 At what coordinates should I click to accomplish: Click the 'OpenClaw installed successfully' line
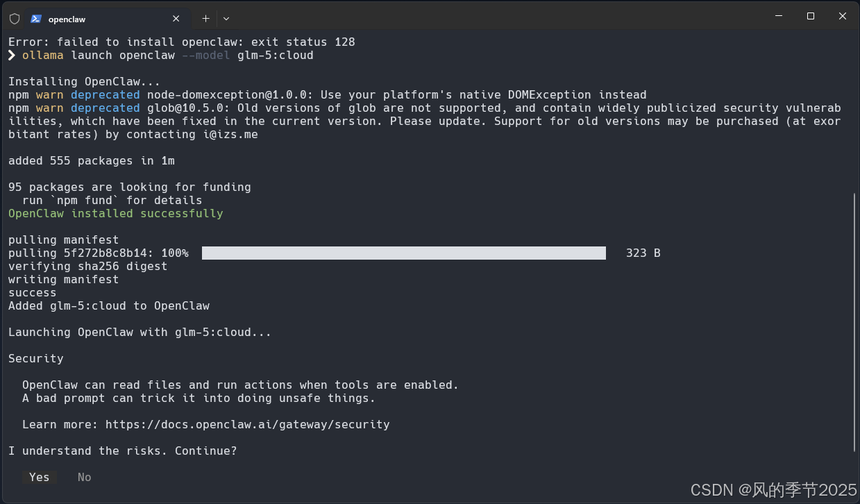(x=116, y=213)
